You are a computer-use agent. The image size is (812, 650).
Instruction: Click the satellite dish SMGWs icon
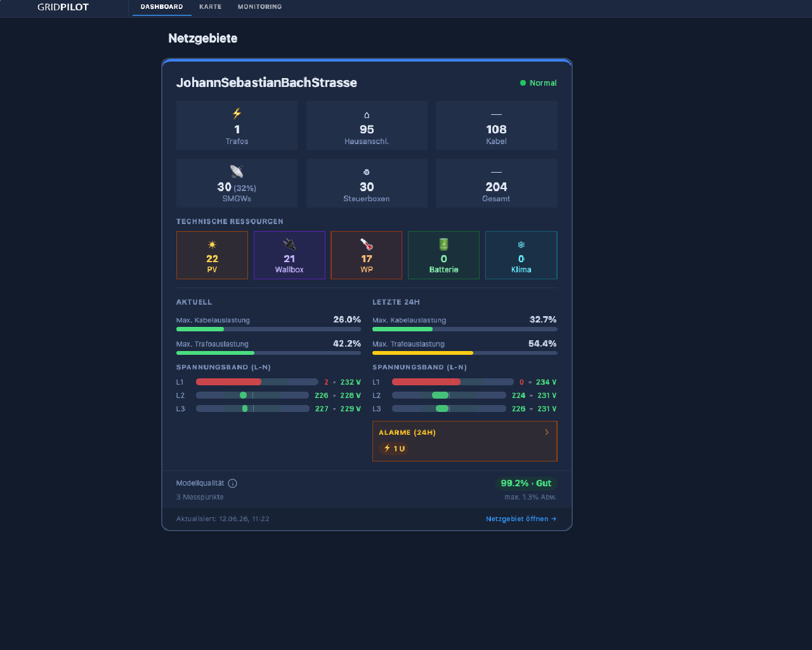point(237,171)
